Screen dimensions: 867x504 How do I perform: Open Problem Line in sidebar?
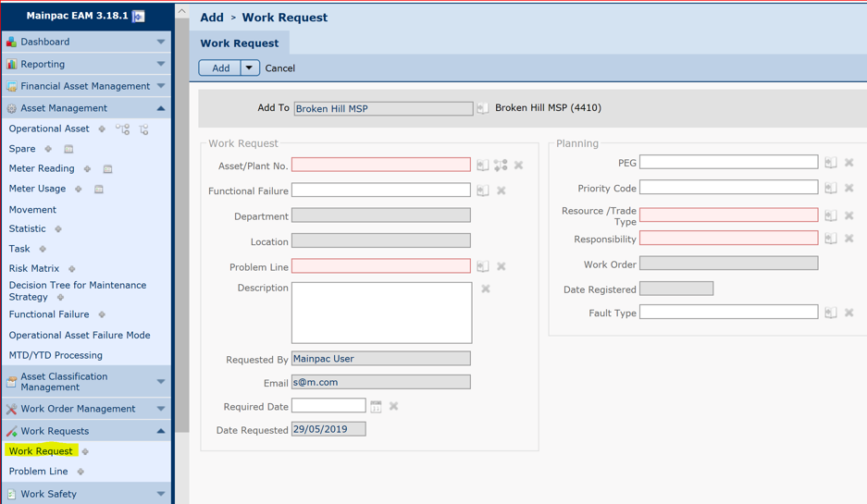click(39, 472)
